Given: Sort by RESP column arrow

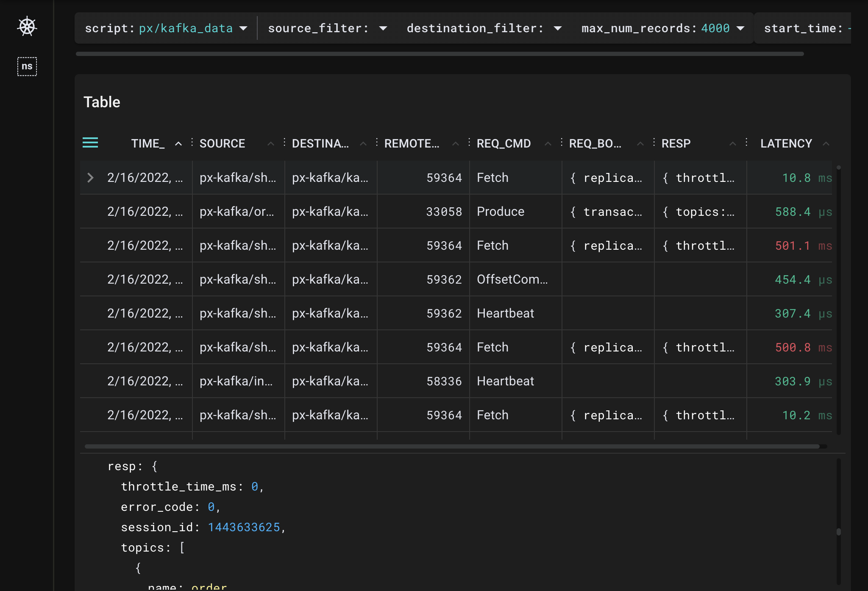Looking at the screenshot, I should click(x=733, y=144).
